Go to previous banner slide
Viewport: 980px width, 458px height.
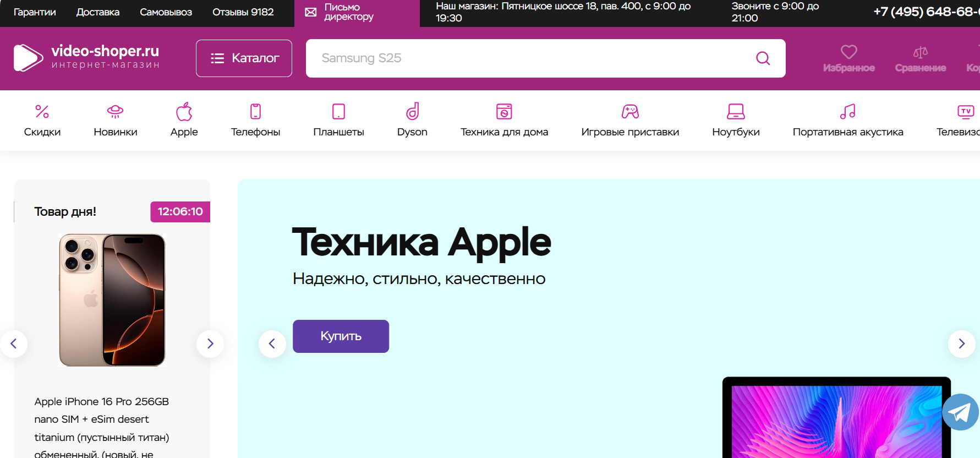(272, 344)
